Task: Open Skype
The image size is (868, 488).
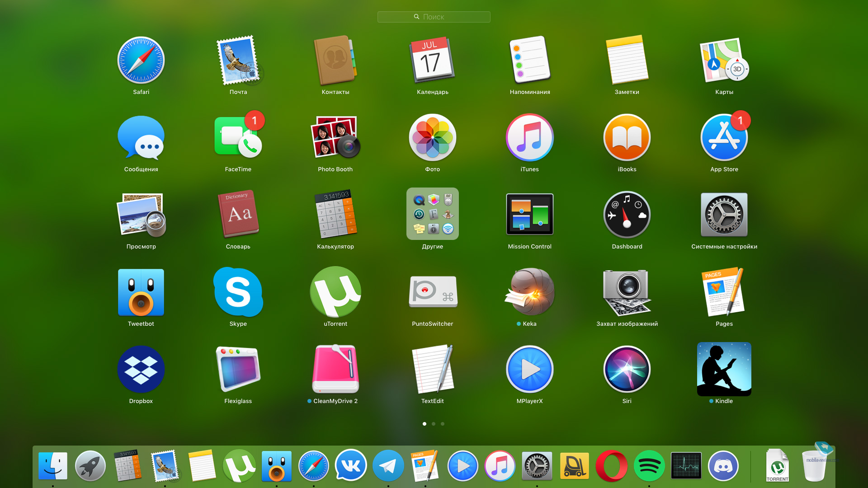Action: (x=238, y=292)
